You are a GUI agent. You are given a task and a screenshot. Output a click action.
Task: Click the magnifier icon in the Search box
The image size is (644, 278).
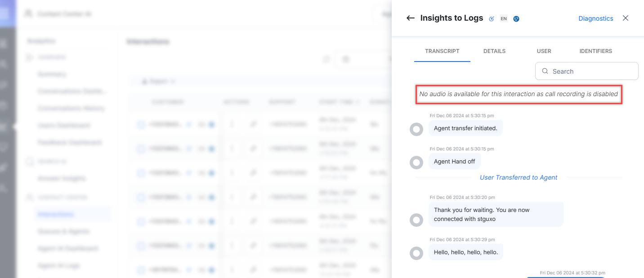545,71
